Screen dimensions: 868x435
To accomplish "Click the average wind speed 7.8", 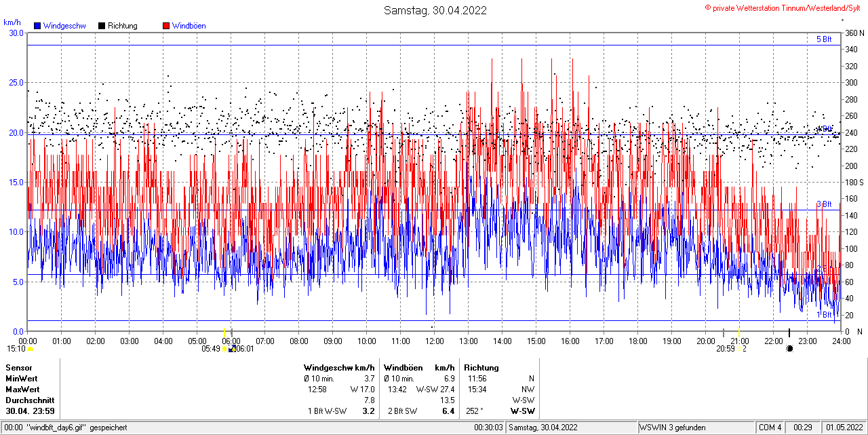I will [370, 400].
